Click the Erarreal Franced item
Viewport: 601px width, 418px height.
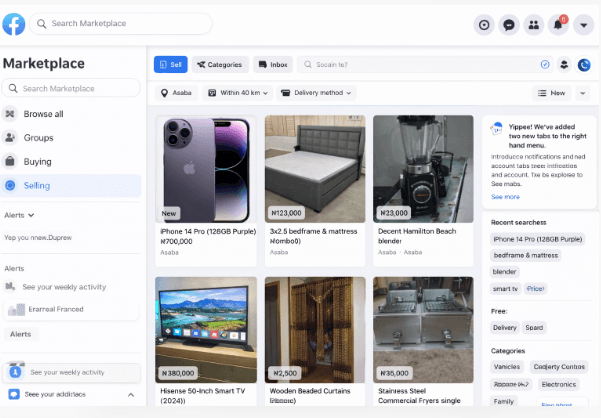[x=71, y=309]
